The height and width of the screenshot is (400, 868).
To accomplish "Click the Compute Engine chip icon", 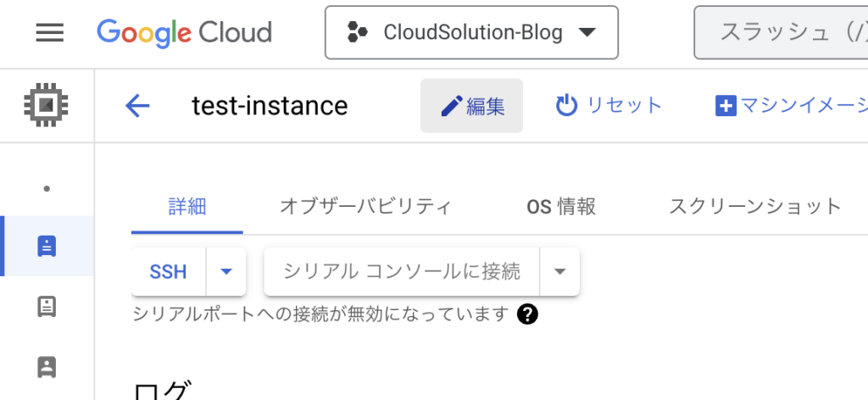I will 47,105.
